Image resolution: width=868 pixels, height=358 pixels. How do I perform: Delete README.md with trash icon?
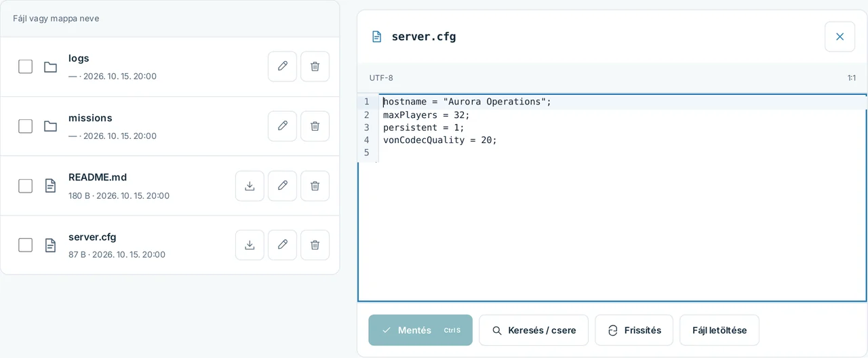[315, 186]
